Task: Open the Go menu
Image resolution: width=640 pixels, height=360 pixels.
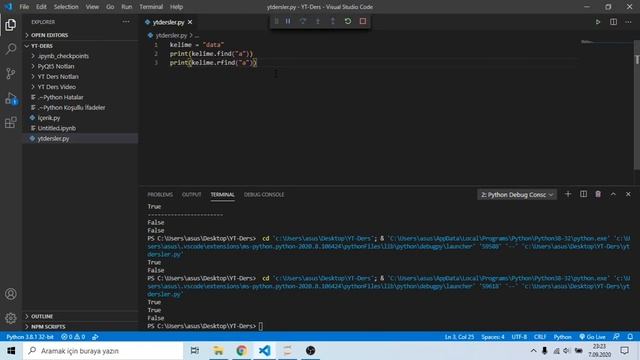Action: click(110, 7)
